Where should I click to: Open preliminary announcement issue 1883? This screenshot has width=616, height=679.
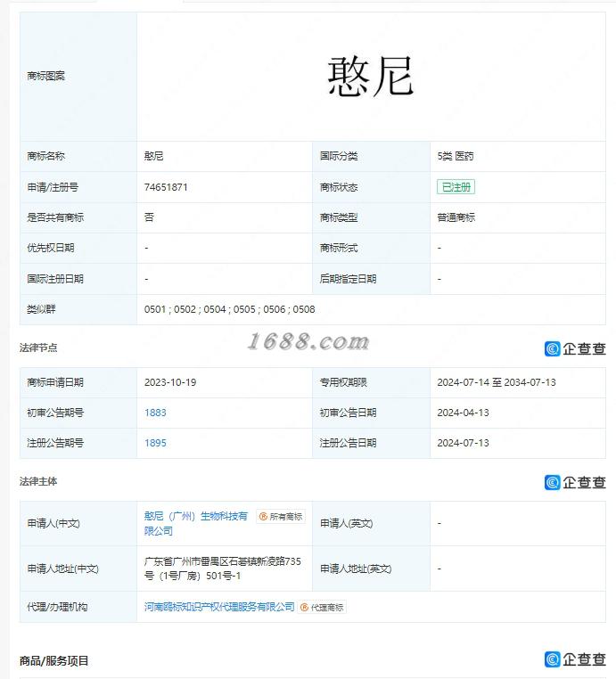click(x=155, y=413)
